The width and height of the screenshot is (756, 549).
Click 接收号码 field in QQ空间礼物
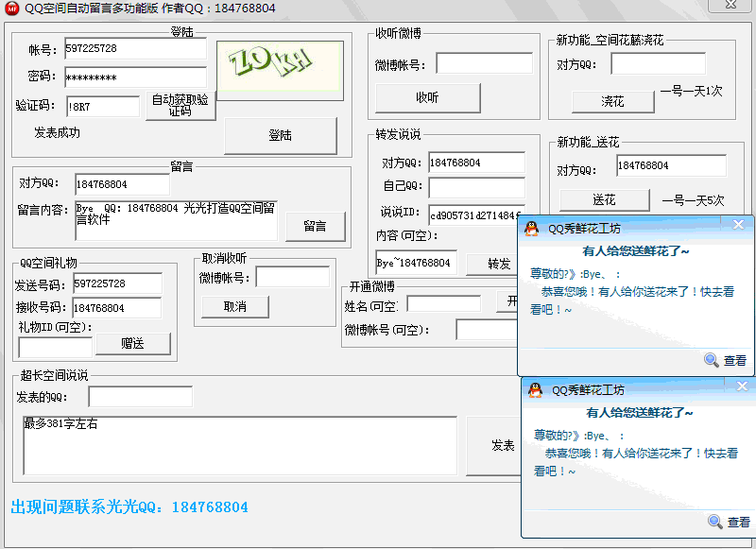pyautogui.click(x=116, y=308)
